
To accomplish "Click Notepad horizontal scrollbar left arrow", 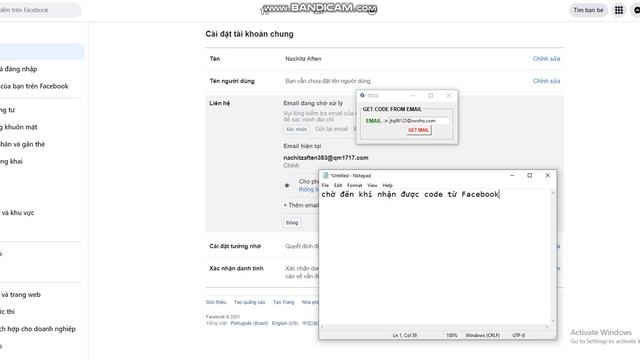I will tap(322, 327).
